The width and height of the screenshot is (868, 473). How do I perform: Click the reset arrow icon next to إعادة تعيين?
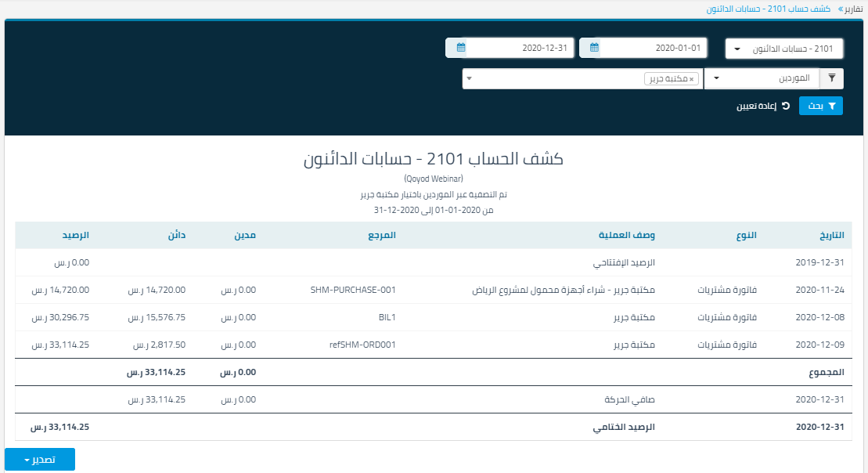pyautogui.click(x=785, y=106)
